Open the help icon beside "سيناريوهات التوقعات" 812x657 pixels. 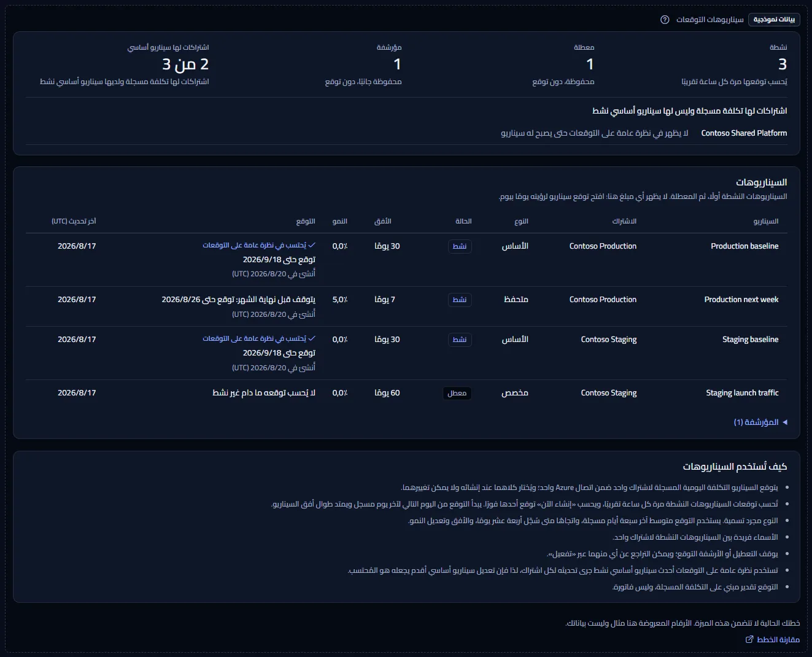(x=665, y=20)
